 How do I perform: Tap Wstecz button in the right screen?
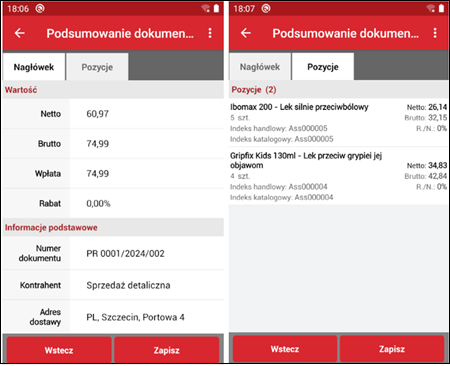(285, 349)
